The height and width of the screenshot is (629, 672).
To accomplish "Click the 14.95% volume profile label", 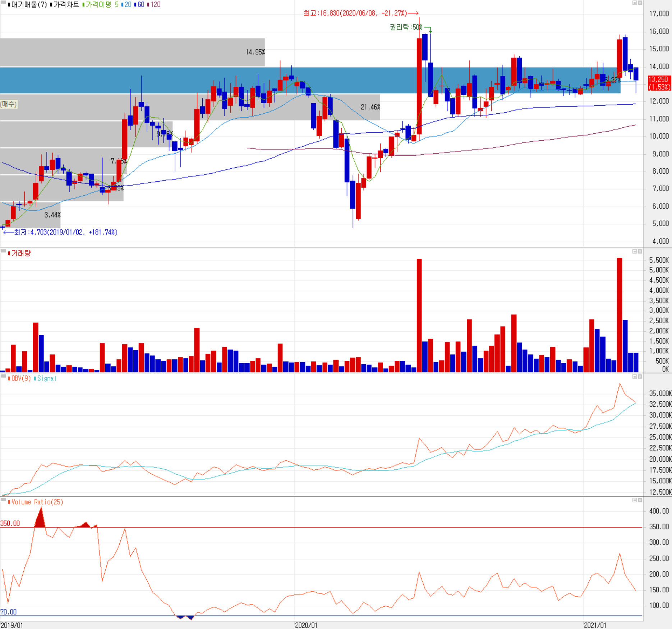I will tap(255, 52).
